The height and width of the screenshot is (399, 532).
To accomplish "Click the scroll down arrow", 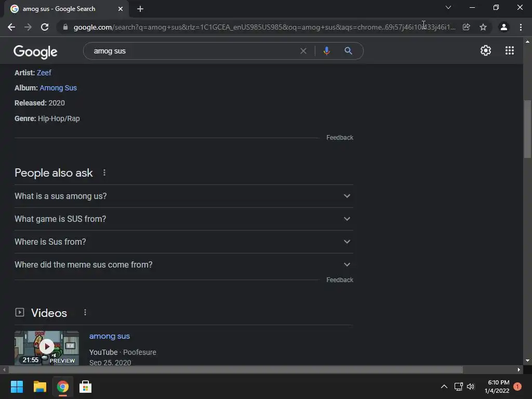I will point(527,361).
